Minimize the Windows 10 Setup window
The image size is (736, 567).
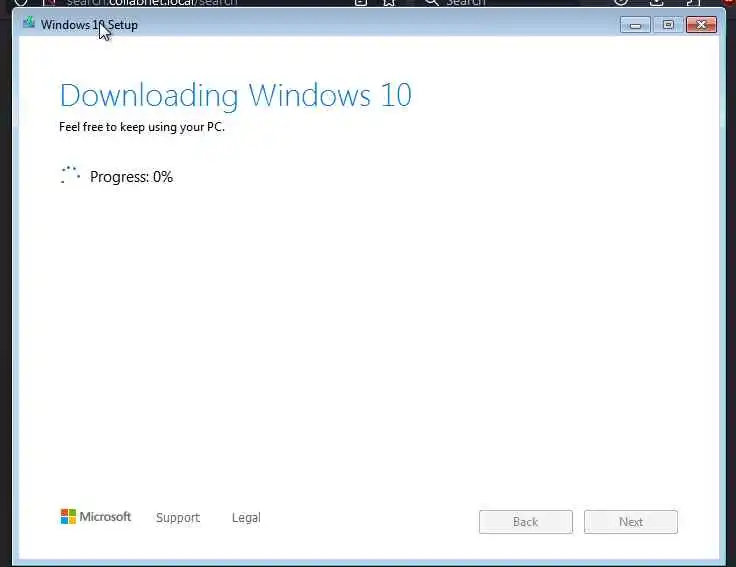tap(635, 25)
